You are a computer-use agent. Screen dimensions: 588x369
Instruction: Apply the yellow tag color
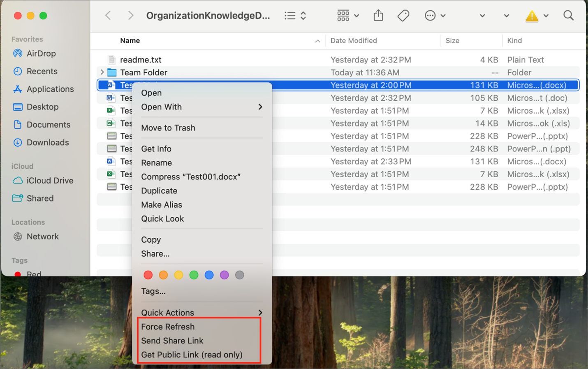point(178,275)
